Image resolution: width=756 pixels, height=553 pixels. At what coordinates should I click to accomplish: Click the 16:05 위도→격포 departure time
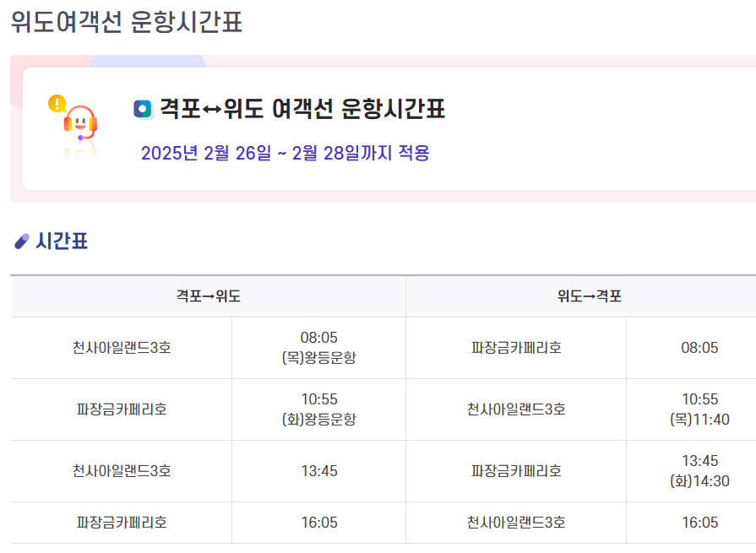pos(699,523)
